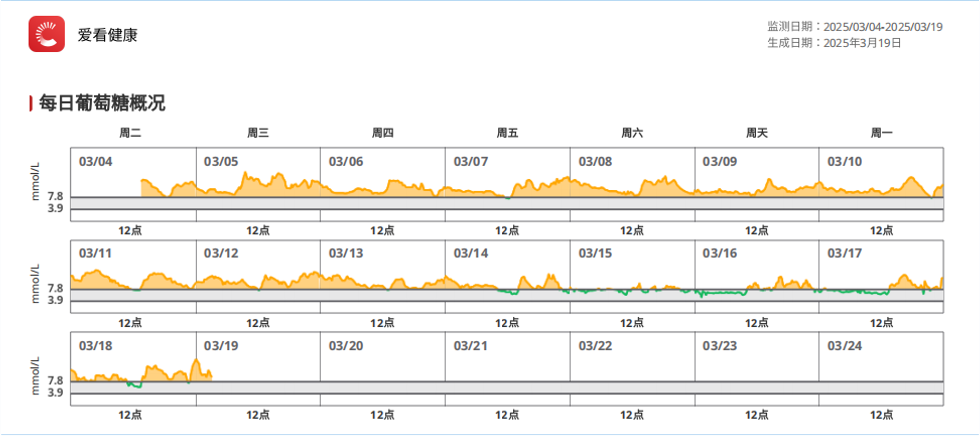Select the 每日葡萄糖概况 section heading
Image resolution: width=980 pixels, height=436 pixels.
point(102,103)
